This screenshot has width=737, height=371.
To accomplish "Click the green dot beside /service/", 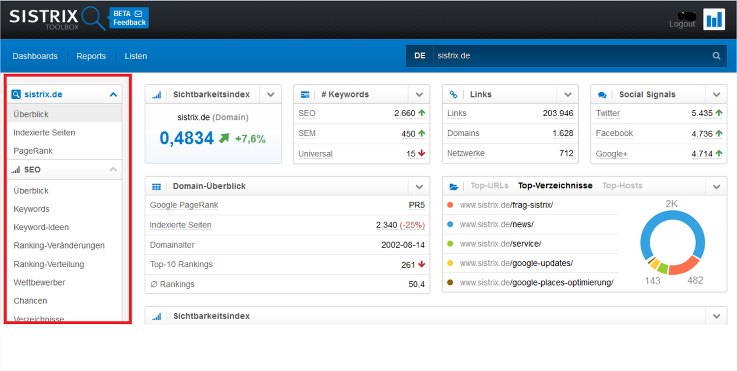I will pyautogui.click(x=450, y=244).
